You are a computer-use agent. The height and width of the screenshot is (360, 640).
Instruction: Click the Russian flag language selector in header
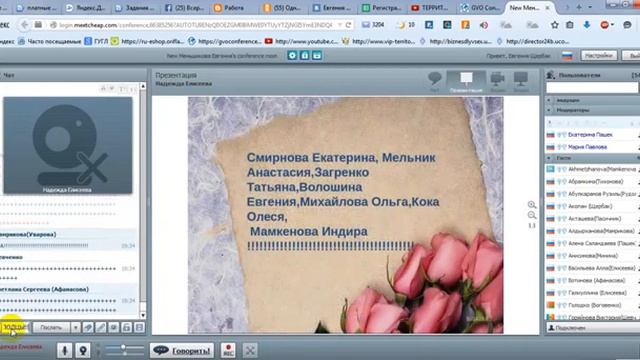(567, 56)
